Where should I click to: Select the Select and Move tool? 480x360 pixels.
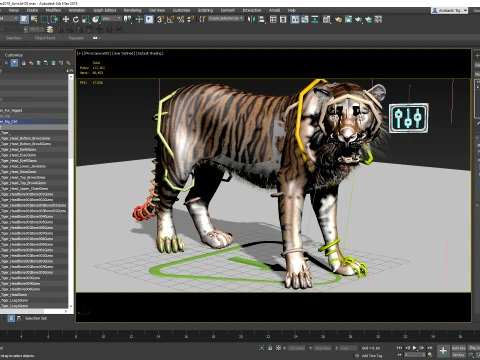[x=66, y=19]
